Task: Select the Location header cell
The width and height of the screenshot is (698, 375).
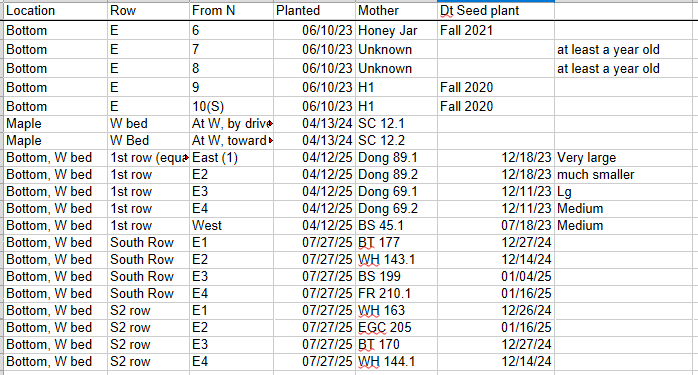Action: click(56, 11)
